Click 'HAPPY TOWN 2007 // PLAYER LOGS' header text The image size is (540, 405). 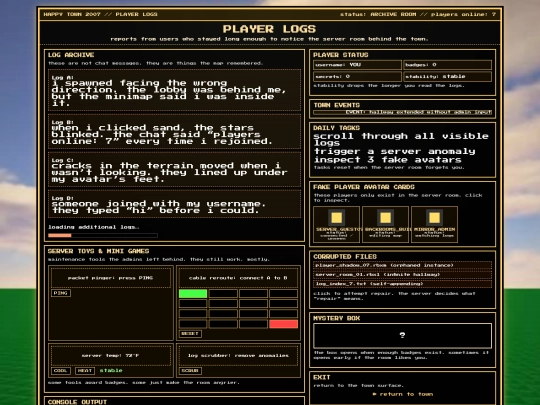(101, 14)
